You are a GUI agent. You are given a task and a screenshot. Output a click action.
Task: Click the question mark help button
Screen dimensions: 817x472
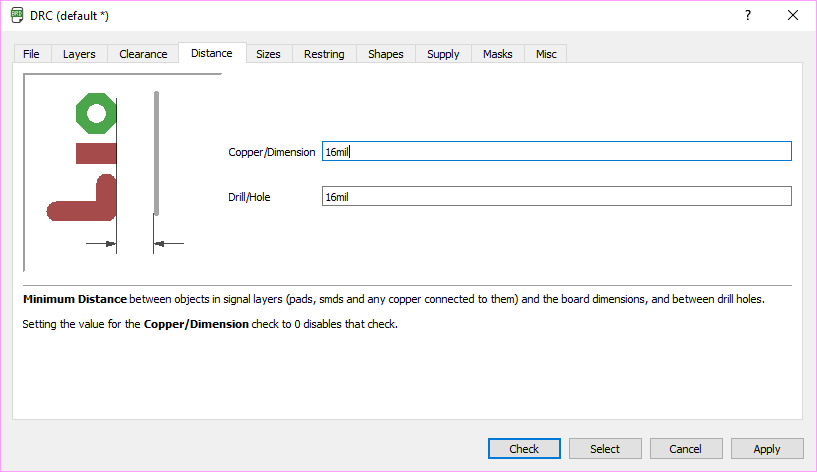(x=748, y=15)
